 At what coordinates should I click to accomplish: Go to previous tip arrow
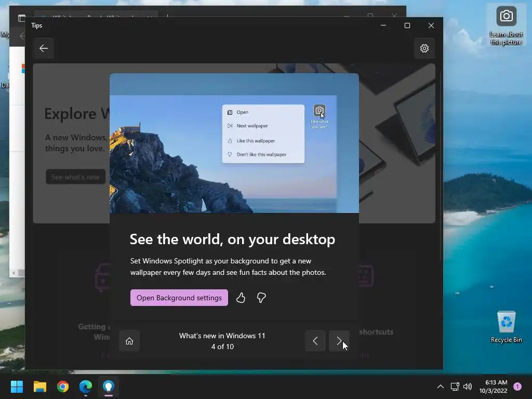pyautogui.click(x=315, y=341)
